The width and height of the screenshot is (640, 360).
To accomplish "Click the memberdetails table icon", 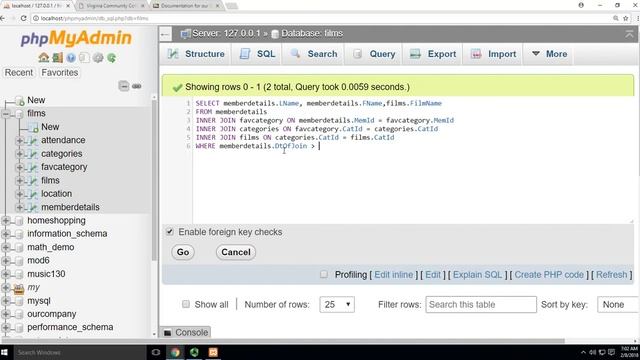I will 33,207.
